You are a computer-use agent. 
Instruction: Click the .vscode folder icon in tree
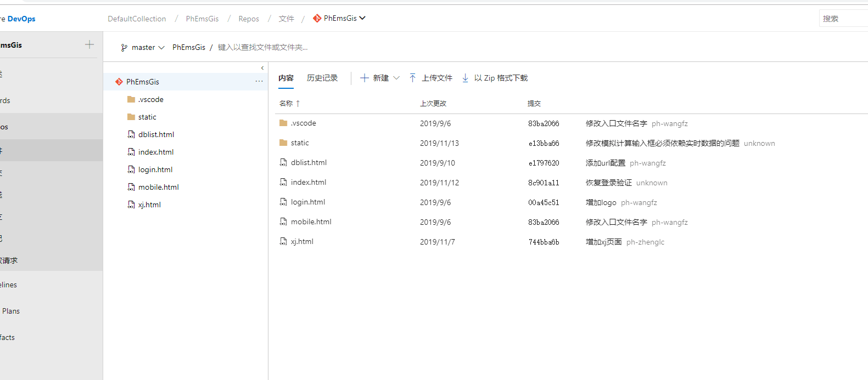131,99
